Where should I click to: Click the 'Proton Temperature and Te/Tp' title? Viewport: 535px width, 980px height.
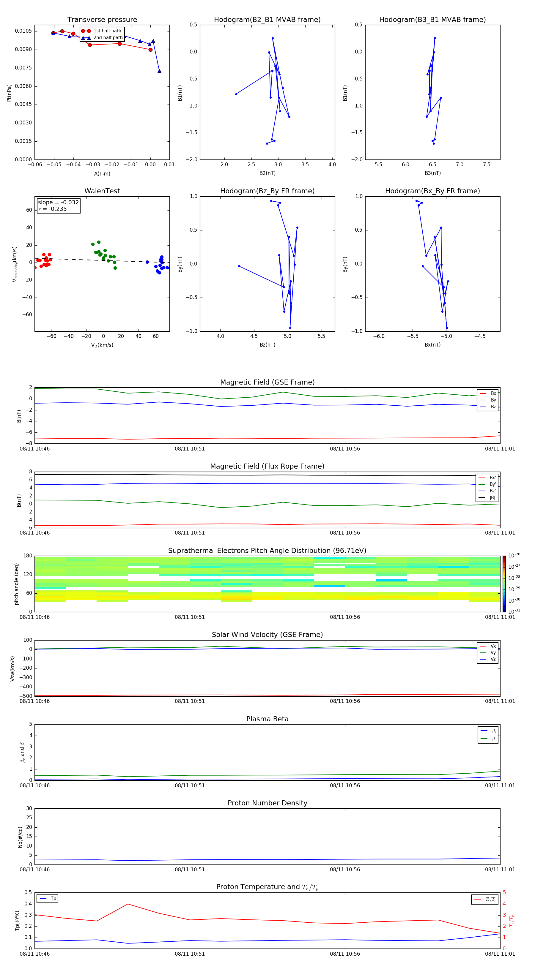pos(267,887)
